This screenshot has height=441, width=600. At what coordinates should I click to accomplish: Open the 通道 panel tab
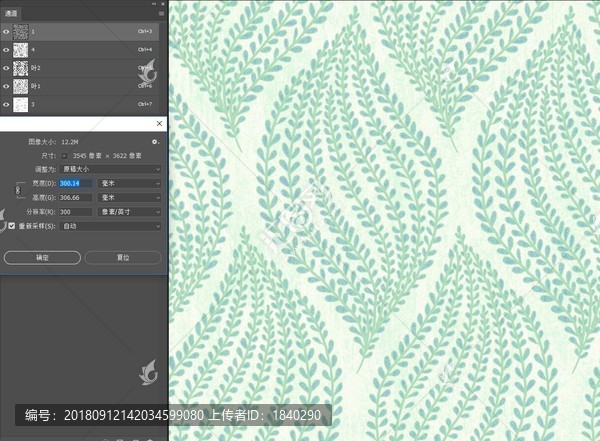tap(11, 13)
